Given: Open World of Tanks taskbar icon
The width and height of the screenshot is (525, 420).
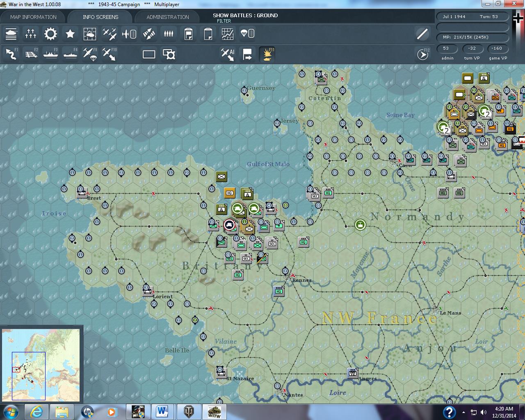Looking at the screenshot, I should (188, 412).
